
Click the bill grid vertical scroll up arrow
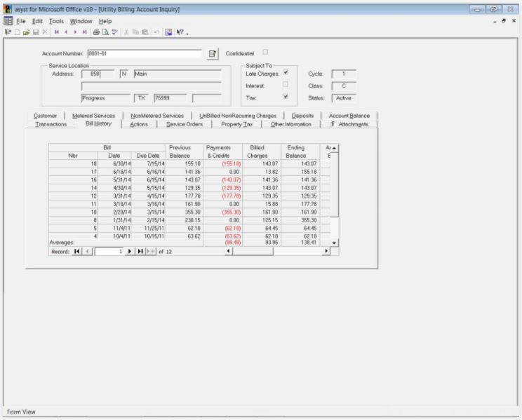click(x=334, y=148)
